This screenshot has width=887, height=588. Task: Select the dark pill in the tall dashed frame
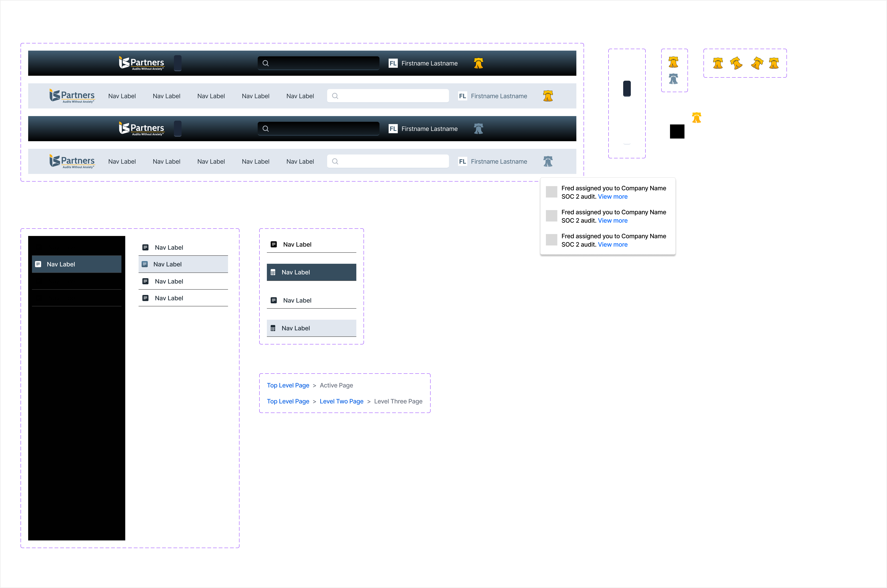[x=627, y=89]
